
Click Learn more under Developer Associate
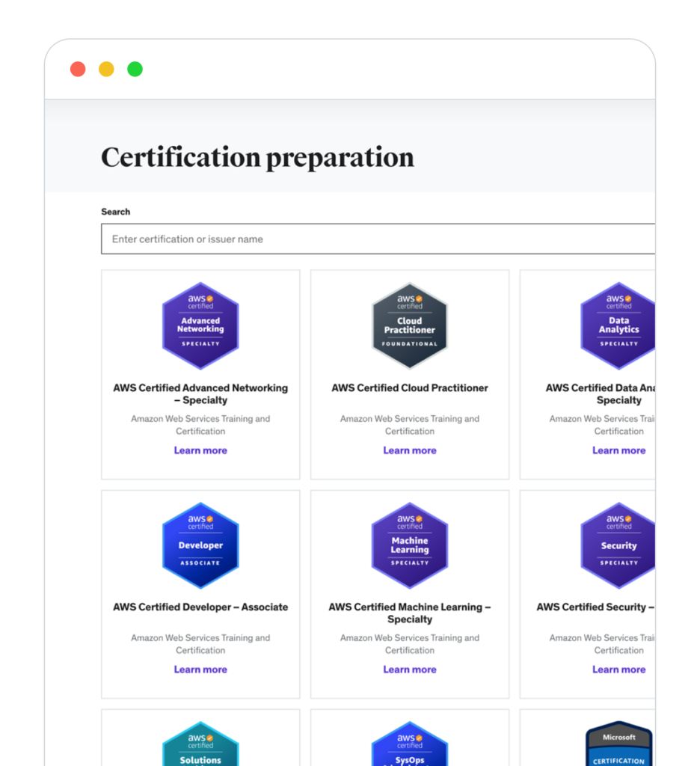click(x=200, y=670)
